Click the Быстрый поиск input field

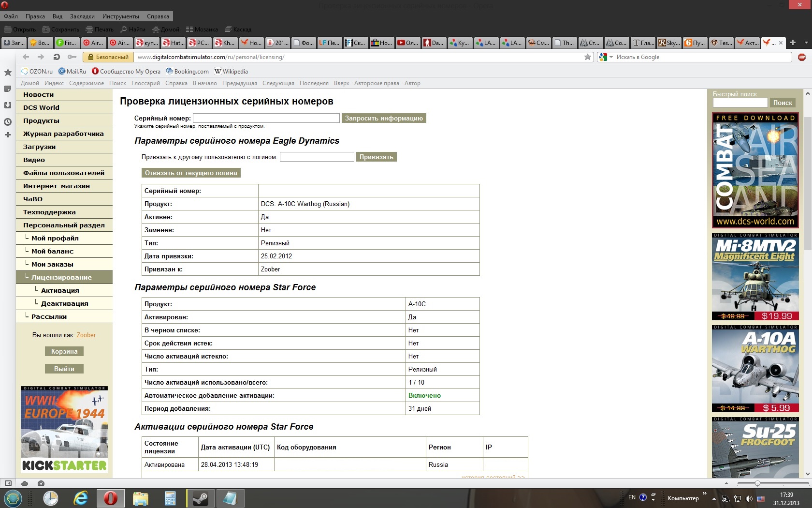pos(740,103)
